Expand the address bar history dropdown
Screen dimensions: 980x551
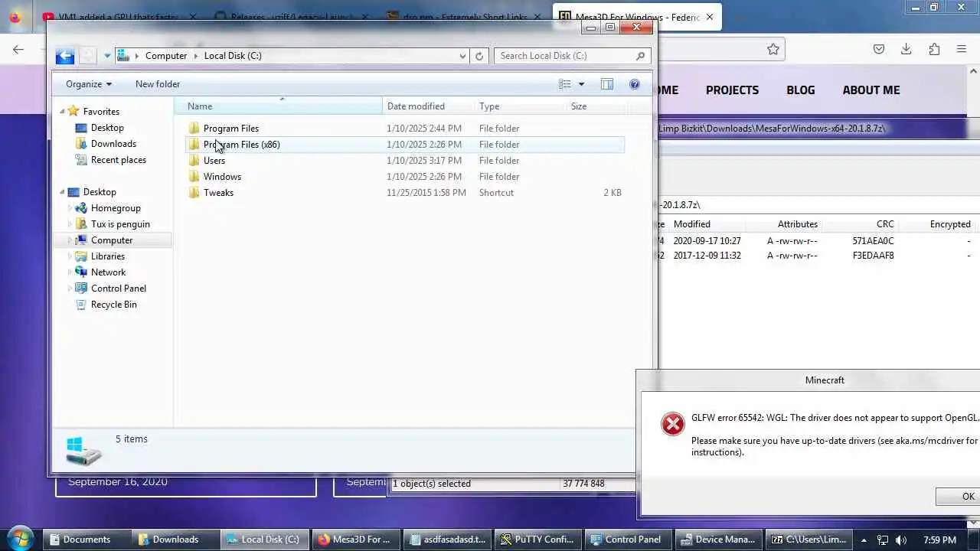pyautogui.click(x=462, y=55)
